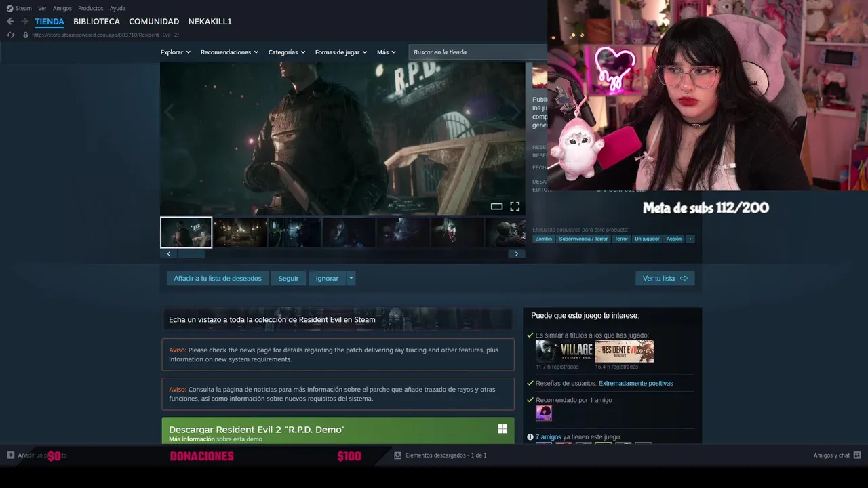Open the Steam menu
Image resolution: width=868 pixels, height=488 pixels.
[24, 8]
